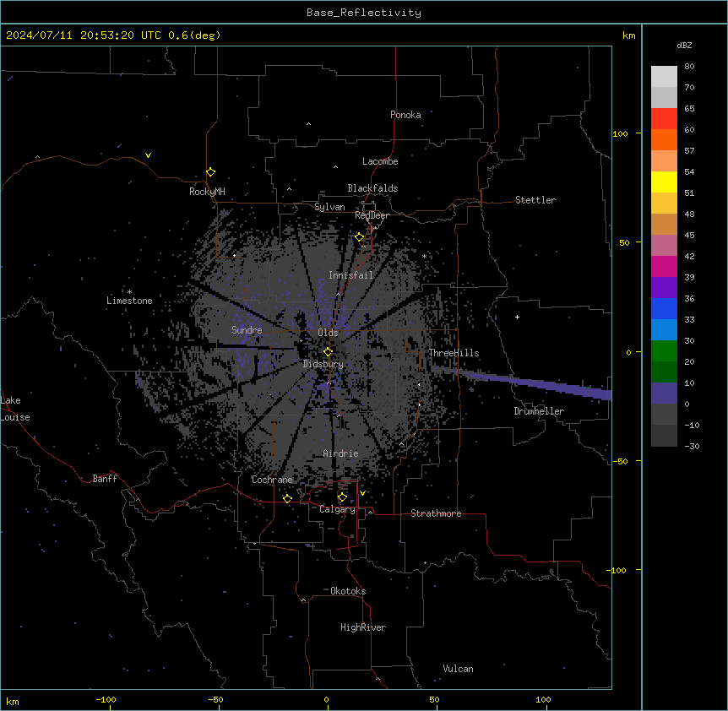
Task: Click the Base_Reflectivity title
Action: [x=364, y=13]
